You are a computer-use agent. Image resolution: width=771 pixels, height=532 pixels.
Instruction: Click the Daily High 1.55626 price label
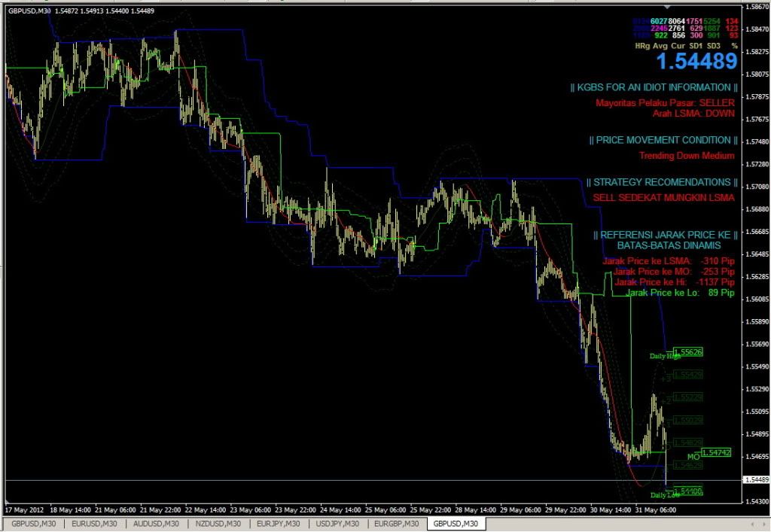point(688,351)
